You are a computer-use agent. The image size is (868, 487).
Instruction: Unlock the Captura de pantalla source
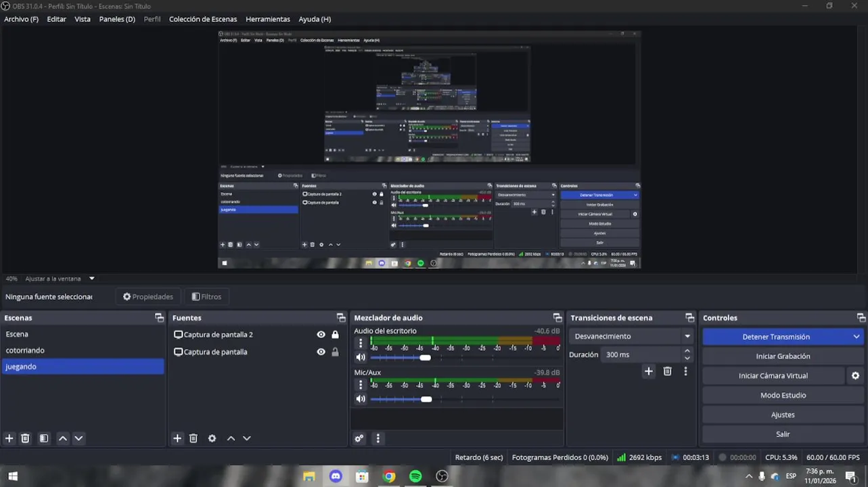(x=335, y=352)
